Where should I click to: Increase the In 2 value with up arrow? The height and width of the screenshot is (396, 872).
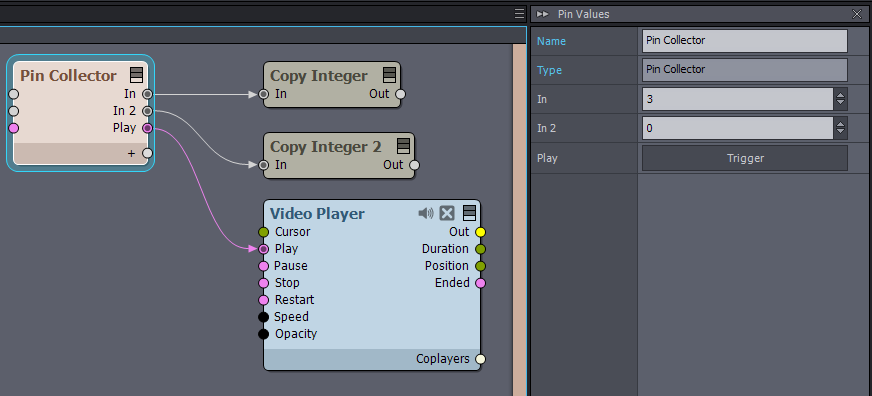840,123
